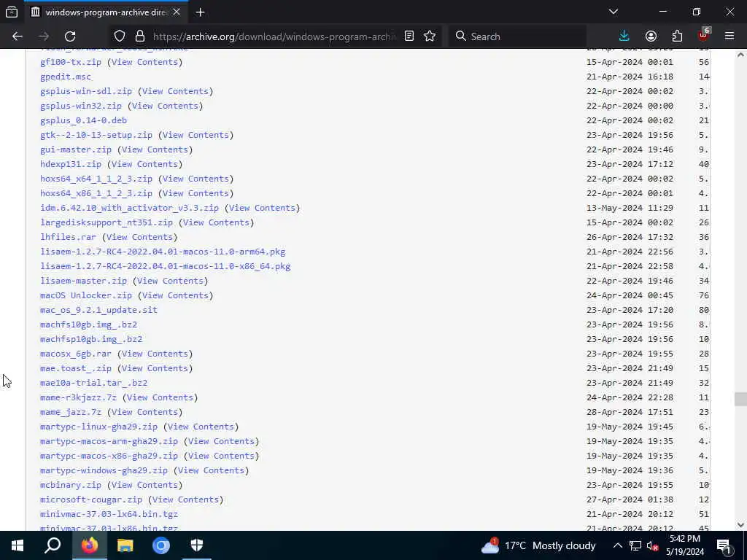
Task: Open the uBlock Origin extension icon
Action: pos(704,36)
